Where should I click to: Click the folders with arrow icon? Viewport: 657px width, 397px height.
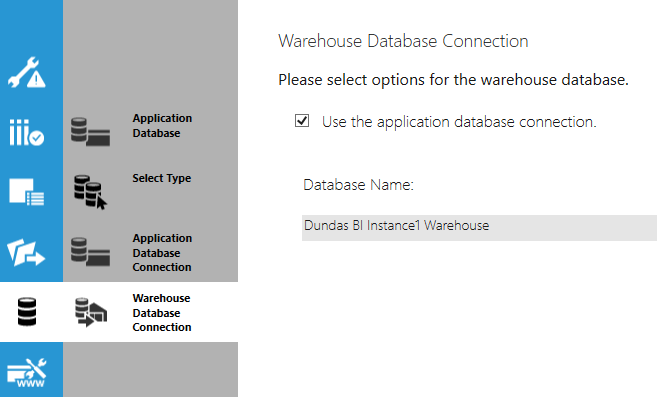tap(26, 252)
